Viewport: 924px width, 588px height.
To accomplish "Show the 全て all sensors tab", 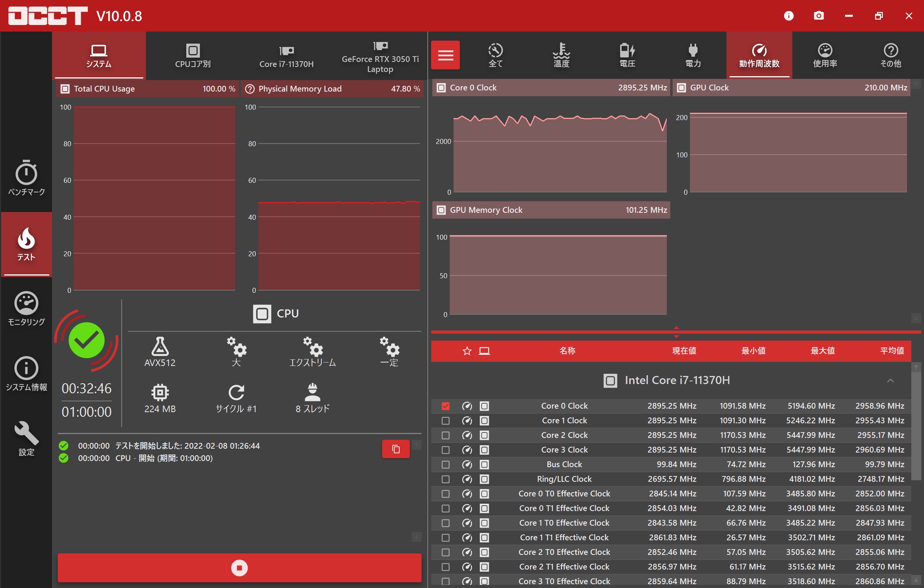I will [x=495, y=55].
